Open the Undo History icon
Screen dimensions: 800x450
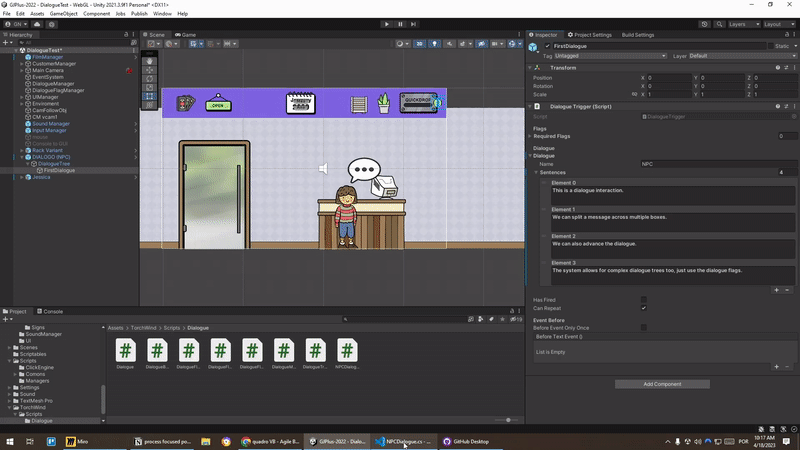[705, 24]
